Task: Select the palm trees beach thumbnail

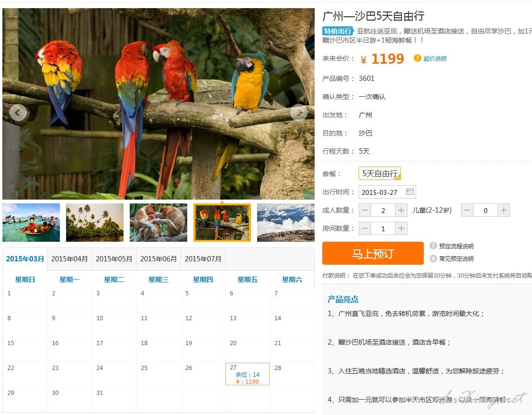Action: coord(95,223)
